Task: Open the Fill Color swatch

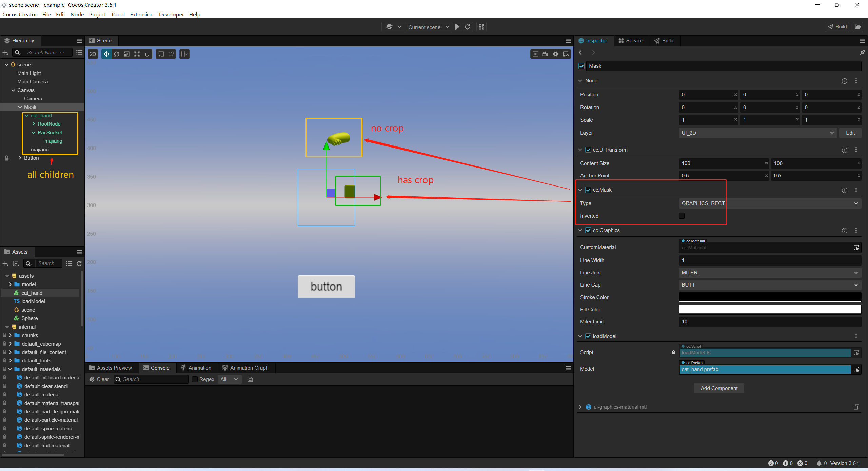Action: tap(770, 309)
